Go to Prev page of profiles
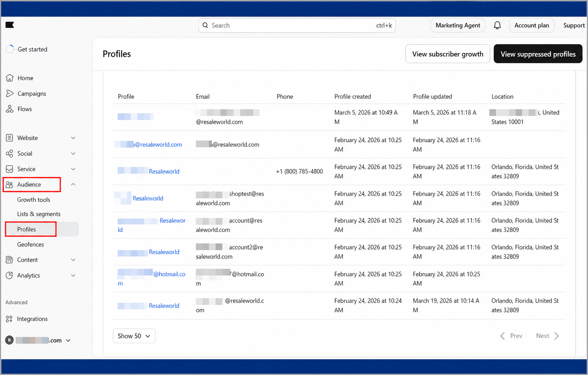This screenshot has height=375, width=588. (511, 336)
